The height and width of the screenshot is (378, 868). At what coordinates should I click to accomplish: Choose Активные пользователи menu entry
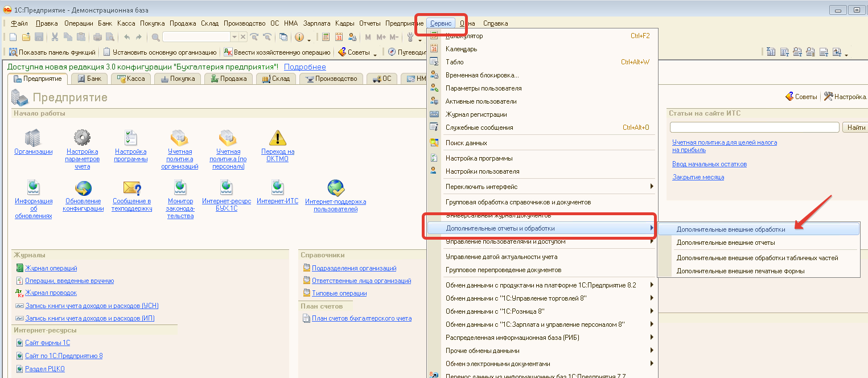[x=542, y=101]
